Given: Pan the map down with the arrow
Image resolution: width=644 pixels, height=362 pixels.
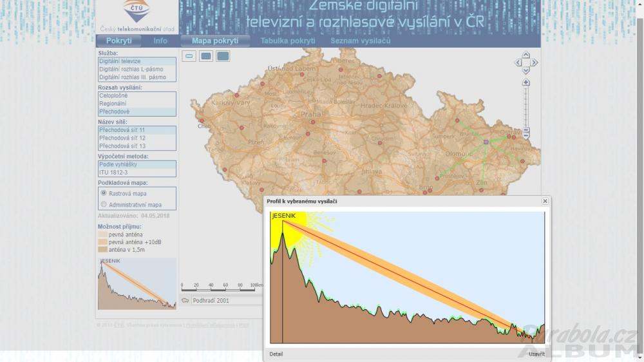Looking at the screenshot, I should 526,71.
